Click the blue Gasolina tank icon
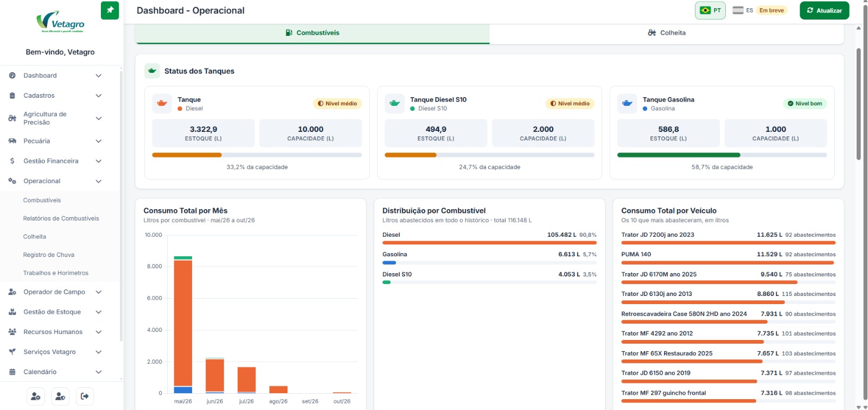This screenshot has height=410, width=868. [627, 103]
